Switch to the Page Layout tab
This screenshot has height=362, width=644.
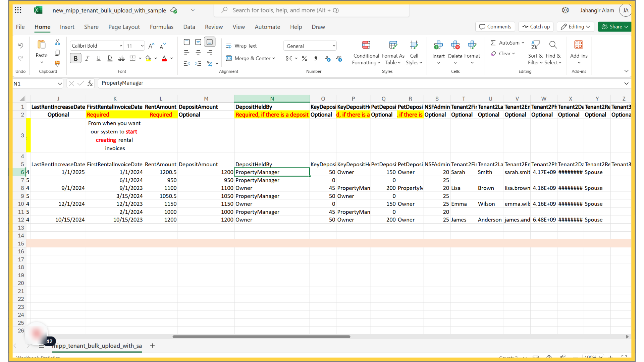pos(124,27)
